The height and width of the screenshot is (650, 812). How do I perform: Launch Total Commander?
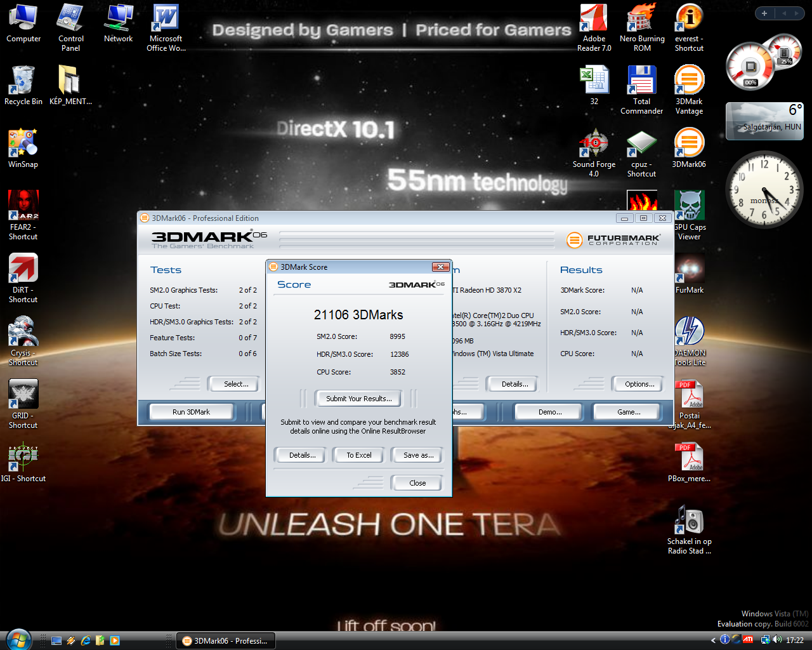[642, 90]
